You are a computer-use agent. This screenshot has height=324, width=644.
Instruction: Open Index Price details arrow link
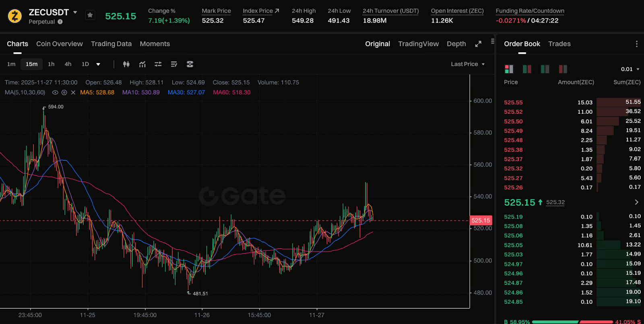click(x=277, y=11)
